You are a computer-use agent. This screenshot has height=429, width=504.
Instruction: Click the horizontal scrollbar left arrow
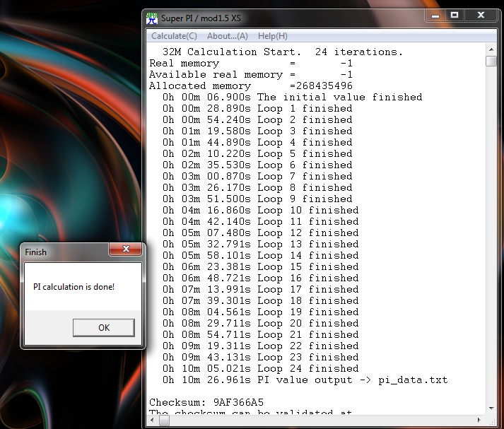coord(153,420)
